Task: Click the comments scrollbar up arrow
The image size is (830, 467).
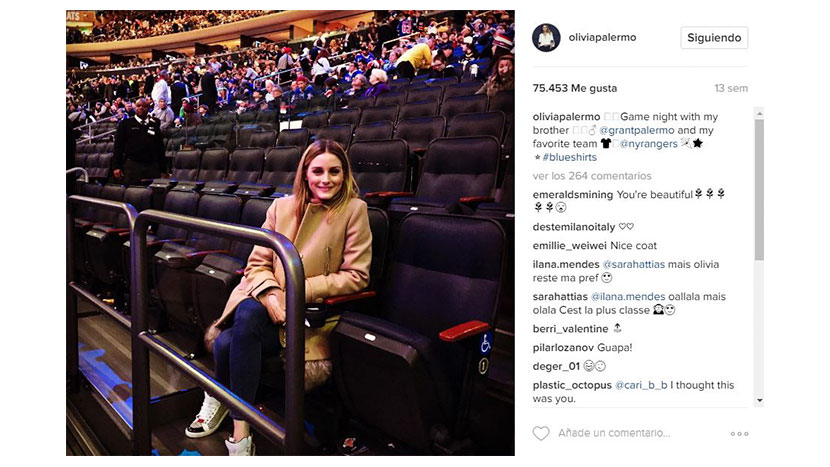Action: (x=760, y=113)
